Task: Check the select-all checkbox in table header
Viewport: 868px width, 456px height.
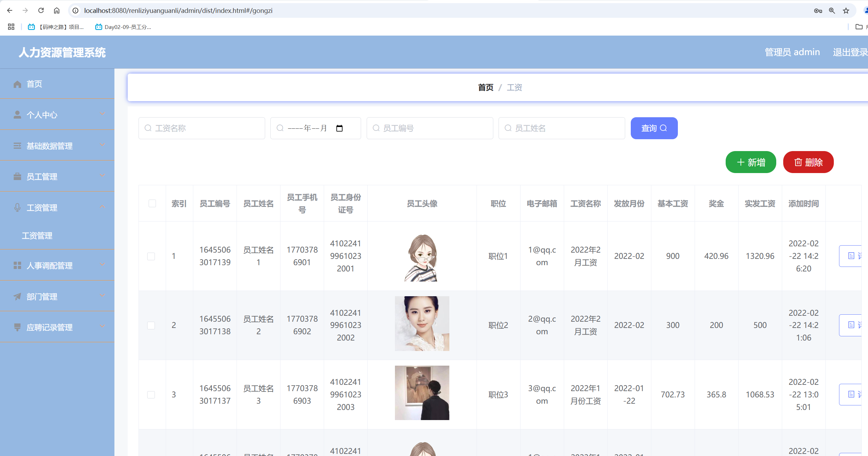Action: pyautogui.click(x=152, y=203)
